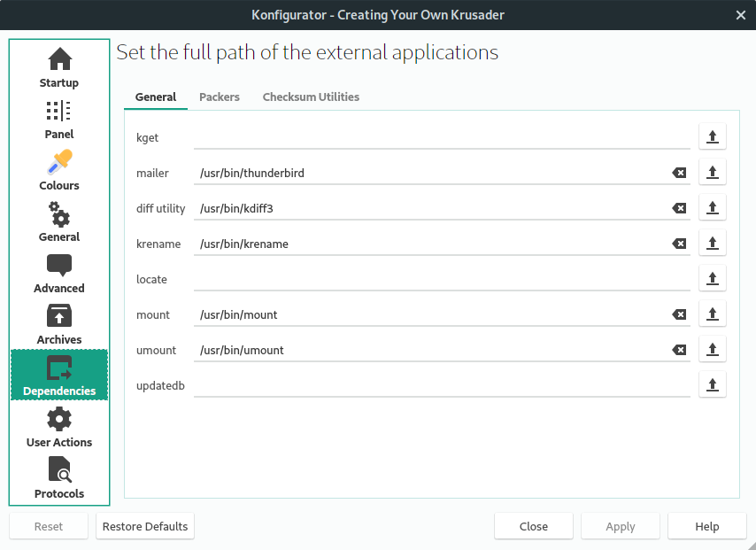This screenshot has height=550, width=756.
Task: Open the User Actions page
Action: (59, 428)
